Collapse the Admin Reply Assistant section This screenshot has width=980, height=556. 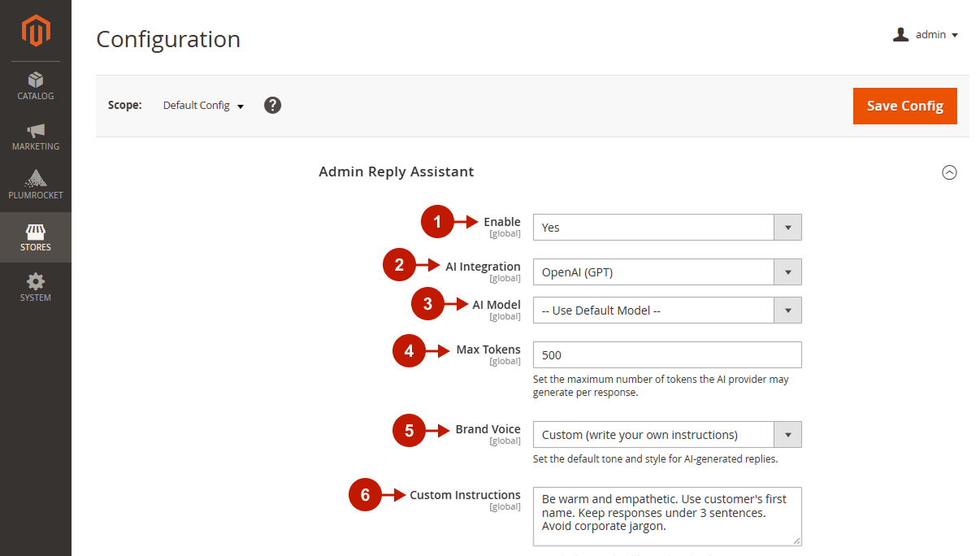click(x=949, y=172)
